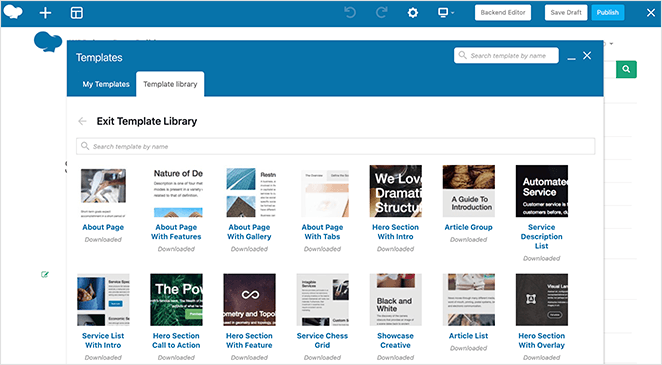Click Article List title link
Viewport: 662px width, 365px height.
point(469,335)
